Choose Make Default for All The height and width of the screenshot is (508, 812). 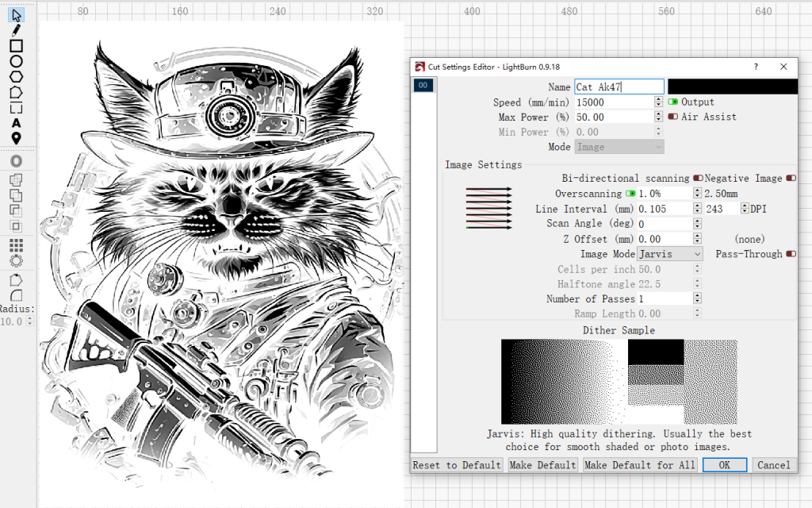(x=640, y=465)
